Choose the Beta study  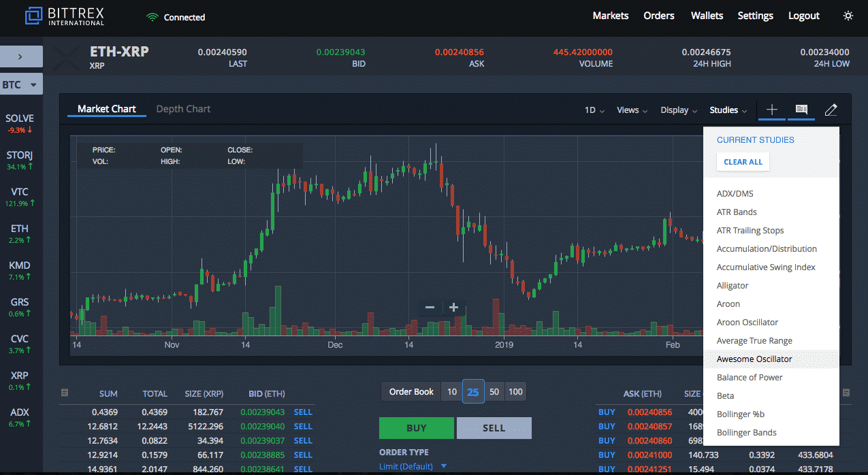pyautogui.click(x=771, y=396)
